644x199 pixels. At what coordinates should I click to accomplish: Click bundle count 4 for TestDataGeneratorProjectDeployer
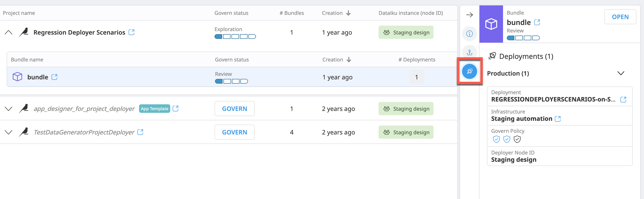tap(292, 132)
